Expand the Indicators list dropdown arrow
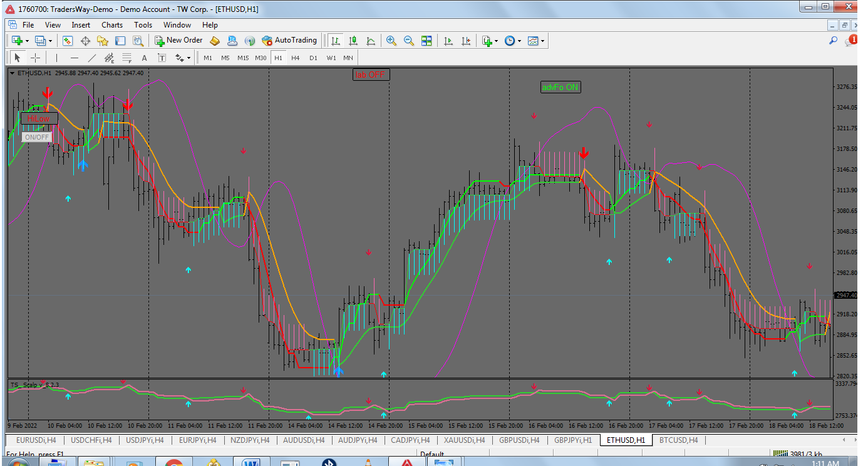This screenshot has height=466, width=868. (x=496, y=41)
